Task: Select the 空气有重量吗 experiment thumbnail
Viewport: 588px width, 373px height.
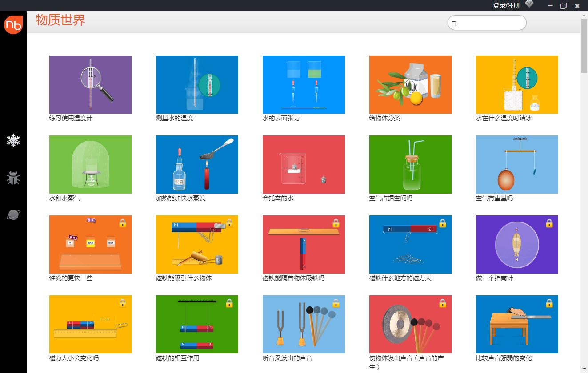Action: click(517, 164)
